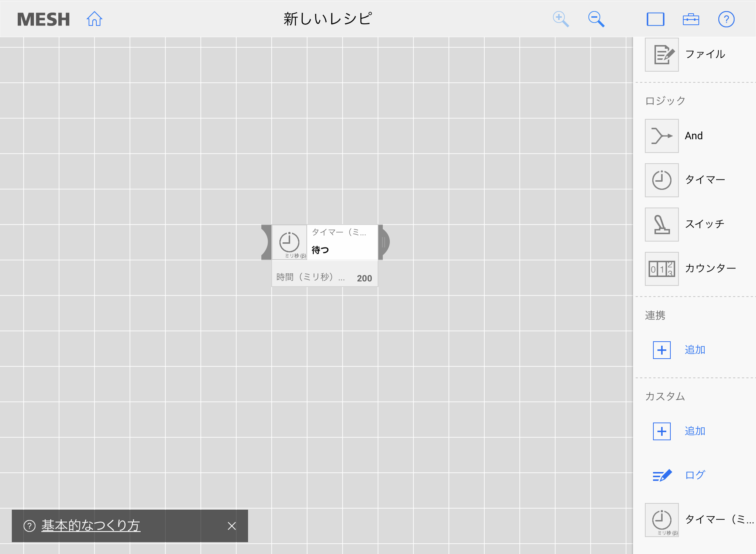Click the MESH logo

pos(44,19)
